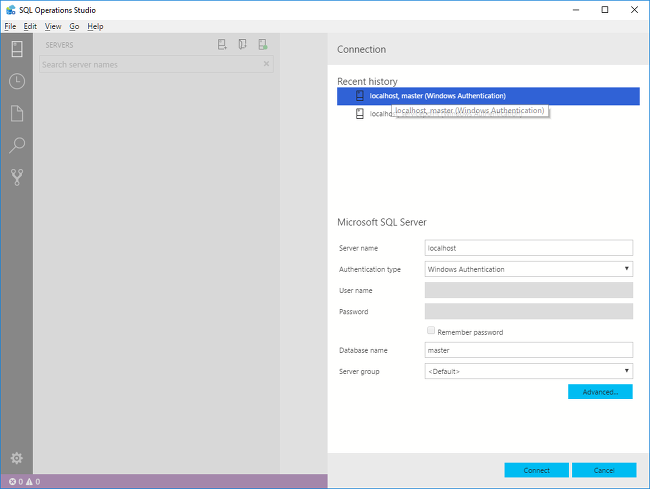Select highlighted localhost, master history entry
Image resolution: width=650 pixels, height=489 pixels.
pos(488,96)
